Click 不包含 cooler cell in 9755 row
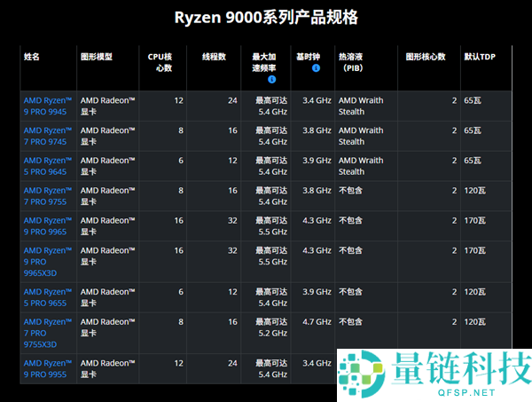This screenshot has width=532, height=402. pyautogui.click(x=350, y=191)
